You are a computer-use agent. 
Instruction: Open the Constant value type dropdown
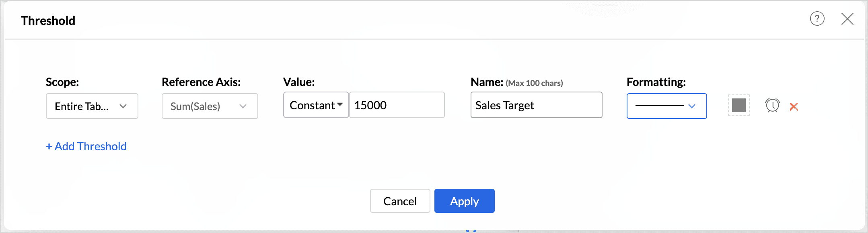coord(316,105)
